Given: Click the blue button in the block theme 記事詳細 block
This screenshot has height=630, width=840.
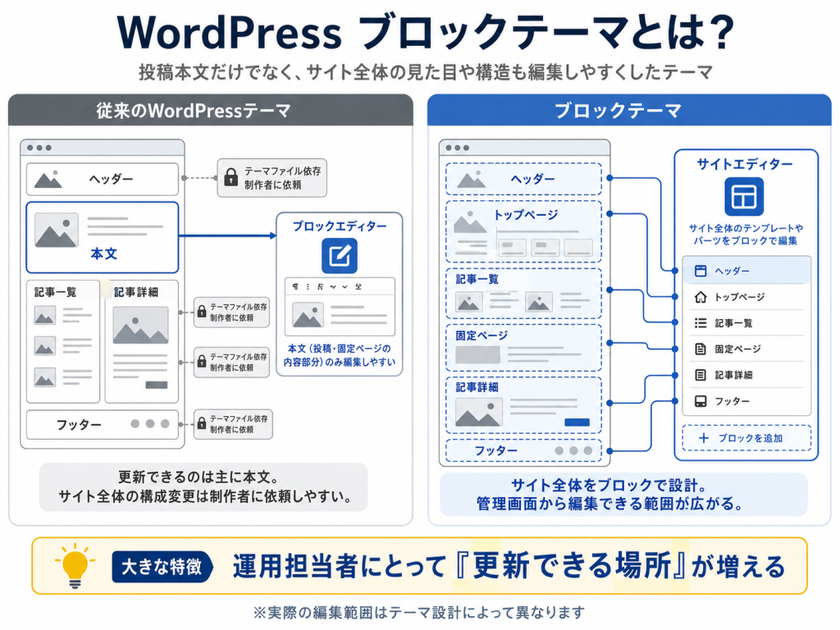Looking at the screenshot, I should pyautogui.click(x=577, y=422).
